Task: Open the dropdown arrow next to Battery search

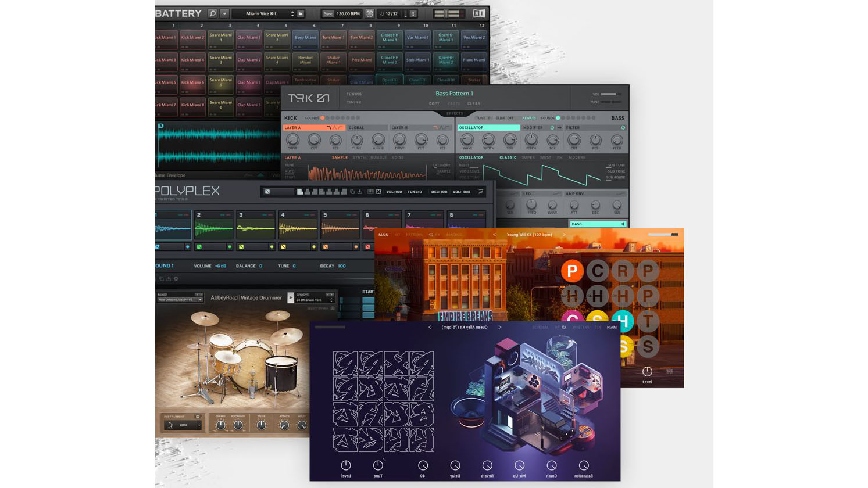Action: pyautogui.click(x=224, y=13)
